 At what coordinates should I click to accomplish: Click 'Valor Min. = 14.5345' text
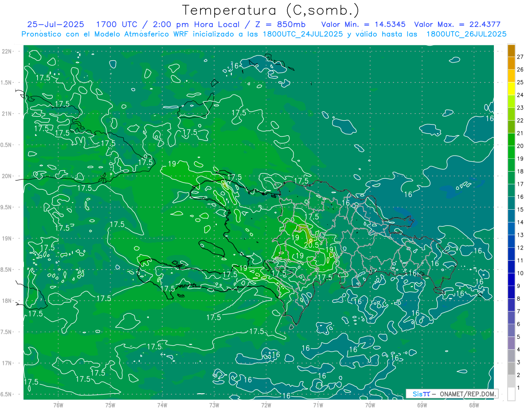coord(364,24)
